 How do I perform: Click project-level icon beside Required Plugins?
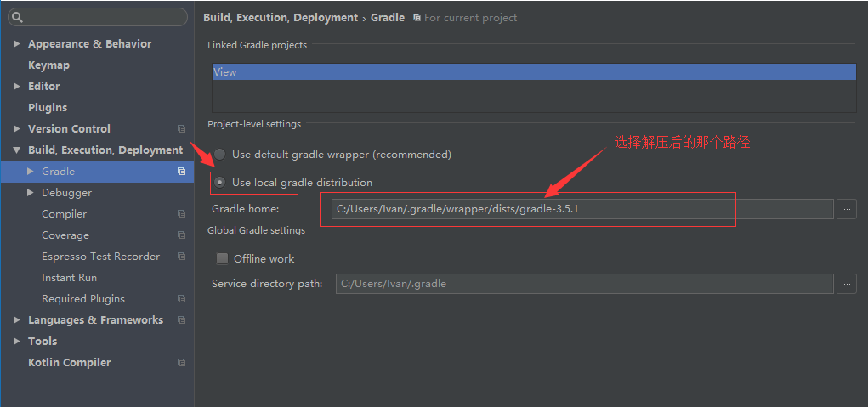point(181,299)
